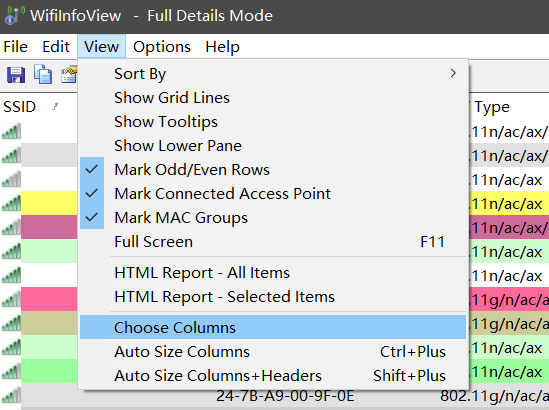Image resolution: width=549 pixels, height=410 pixels.
Task: Select Auto Size Columns entry
Action: pyautogui.click(x=273, y=352)
